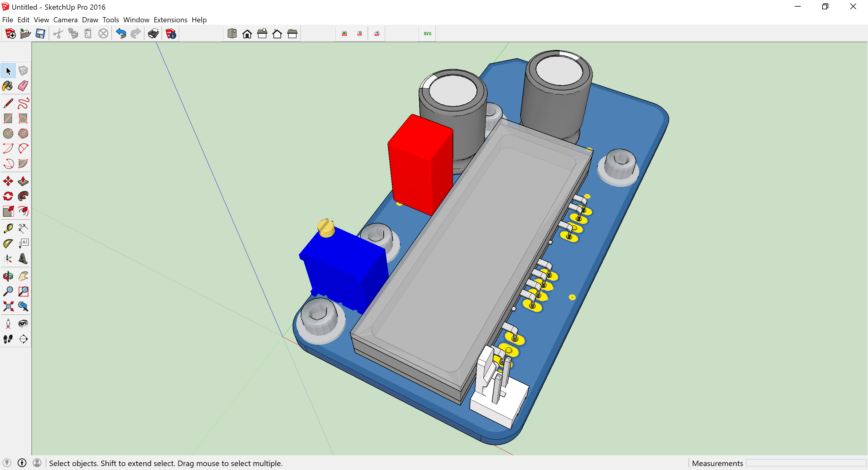Click the first PDF export icon
Screen dimensions: 868x470
coord(344,34)
